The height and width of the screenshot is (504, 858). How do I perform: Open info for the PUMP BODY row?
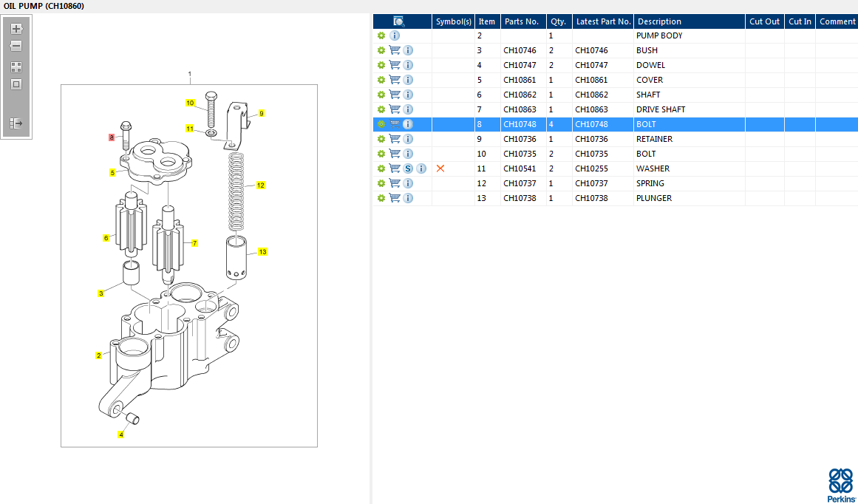395,35
